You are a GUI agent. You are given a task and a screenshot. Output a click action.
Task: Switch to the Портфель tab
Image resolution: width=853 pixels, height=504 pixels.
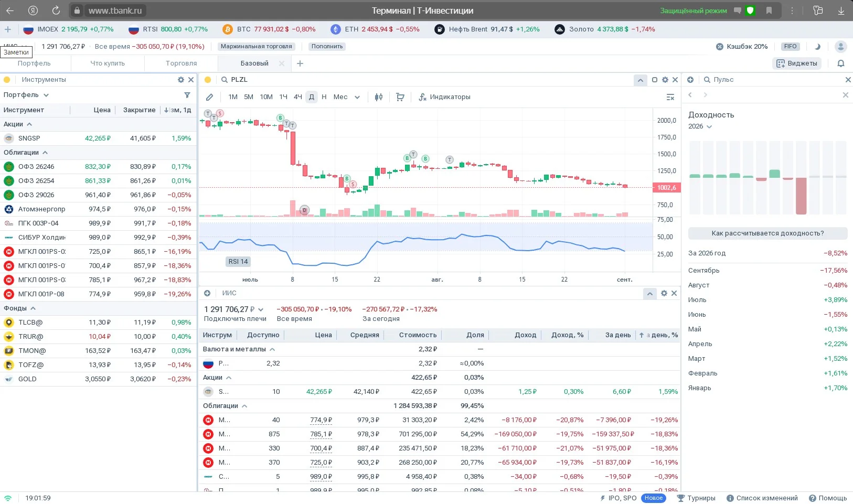pyautogui.click(x=34, y=63)
